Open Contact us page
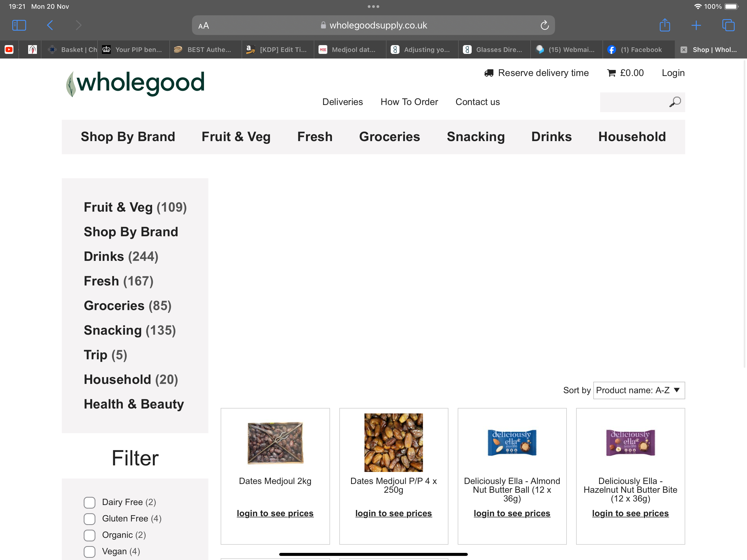 pyautogui.click(x=477, y=102)
